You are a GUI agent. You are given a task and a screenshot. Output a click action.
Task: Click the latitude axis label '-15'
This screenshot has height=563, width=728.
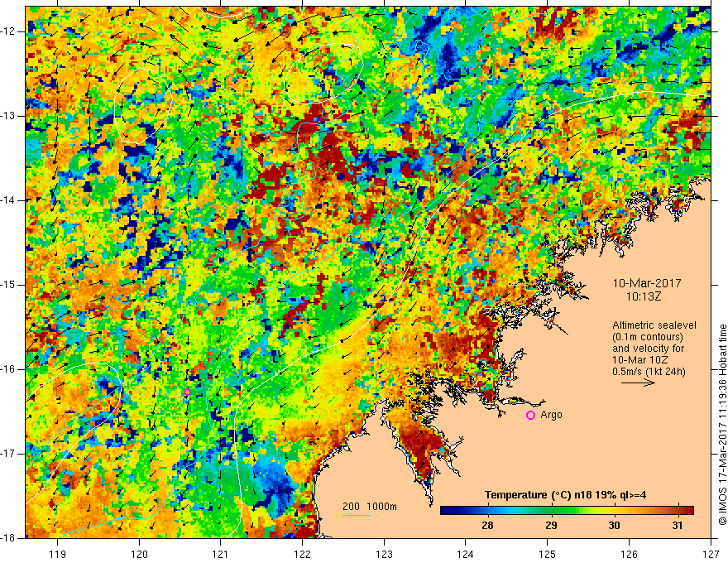tap(9, 285)
